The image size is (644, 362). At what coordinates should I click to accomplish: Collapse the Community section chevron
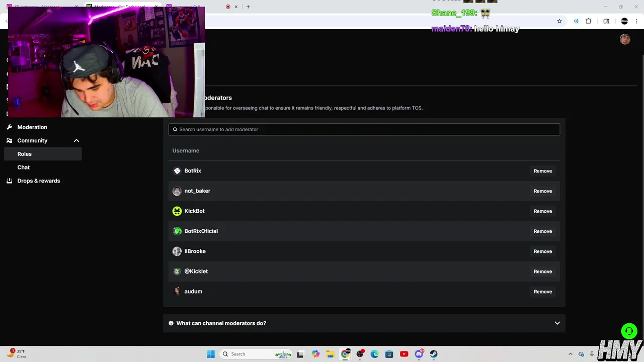coord(76,141)
